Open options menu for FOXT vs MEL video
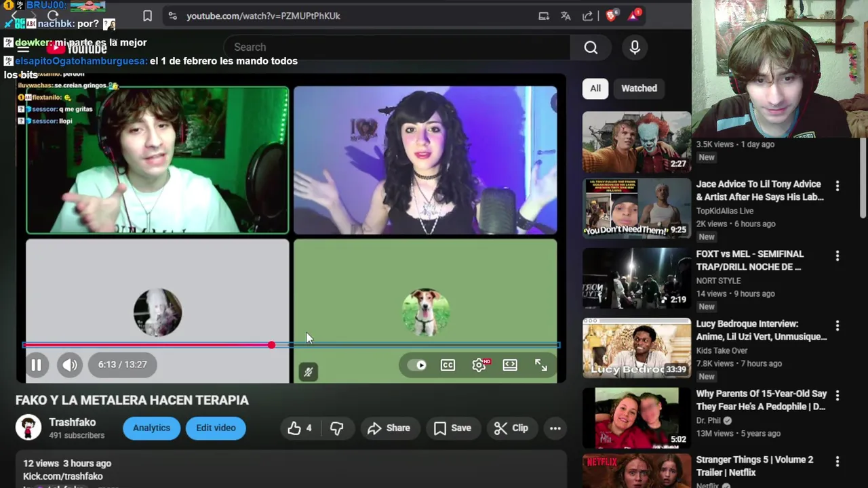 (x=837, y=256)
